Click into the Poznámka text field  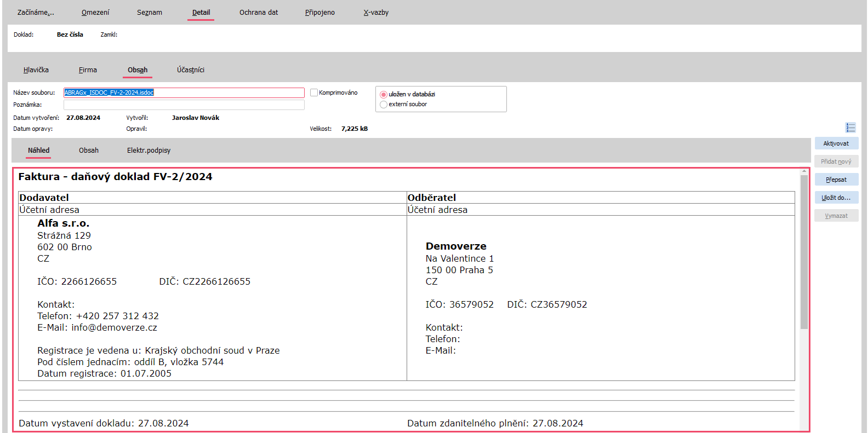[184, 105]
